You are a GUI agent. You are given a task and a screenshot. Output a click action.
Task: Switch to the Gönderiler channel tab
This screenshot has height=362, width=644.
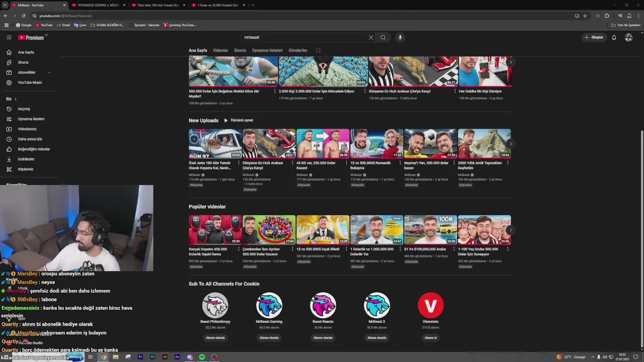(298, 50)
